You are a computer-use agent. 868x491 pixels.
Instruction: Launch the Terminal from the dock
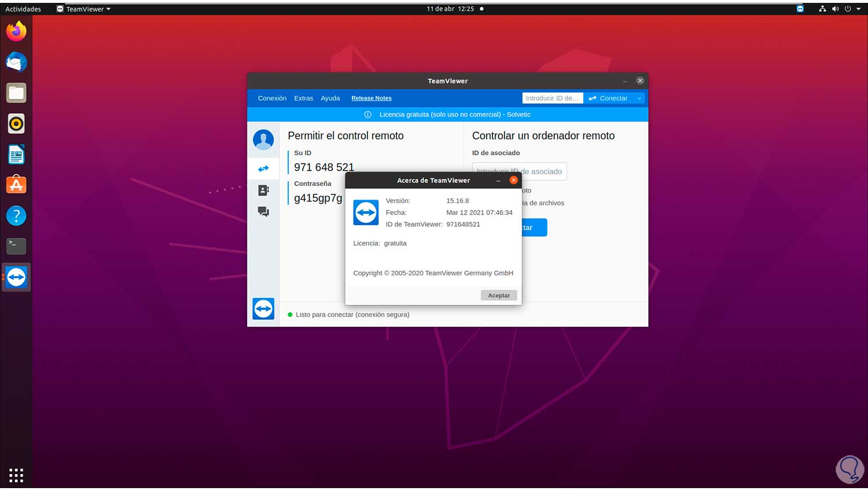click(16, 246)
